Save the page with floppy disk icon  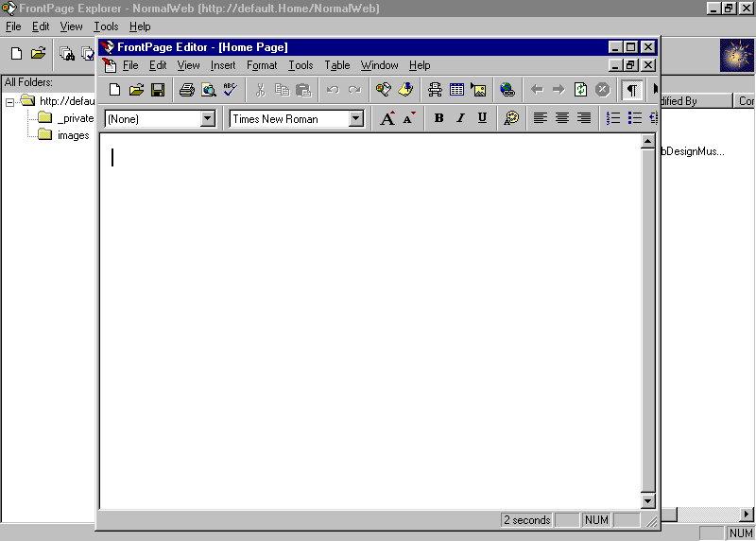click(x=158, y=90)
